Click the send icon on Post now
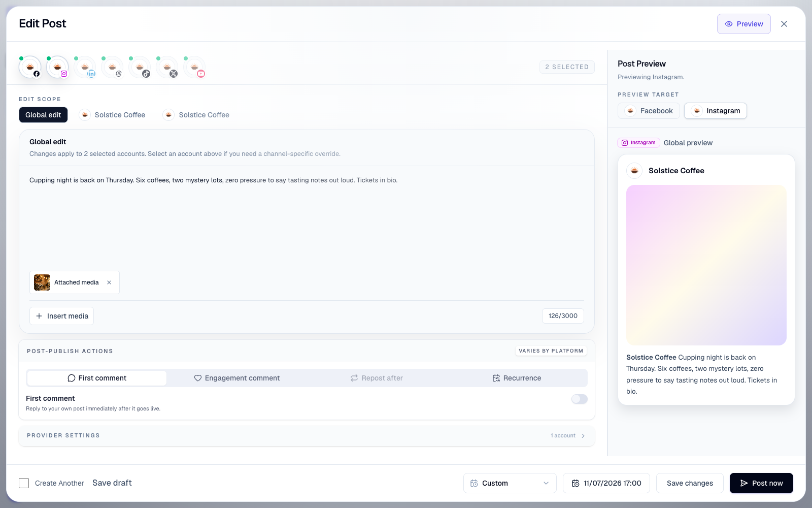Screen dimensions: 812x508 pos(744,483)
